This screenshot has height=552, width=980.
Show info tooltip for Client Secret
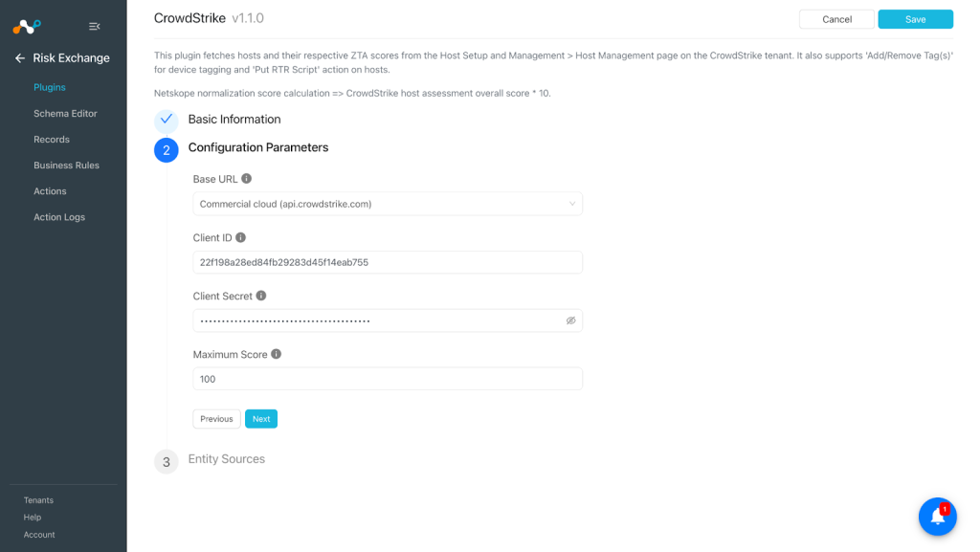[261, 296]
